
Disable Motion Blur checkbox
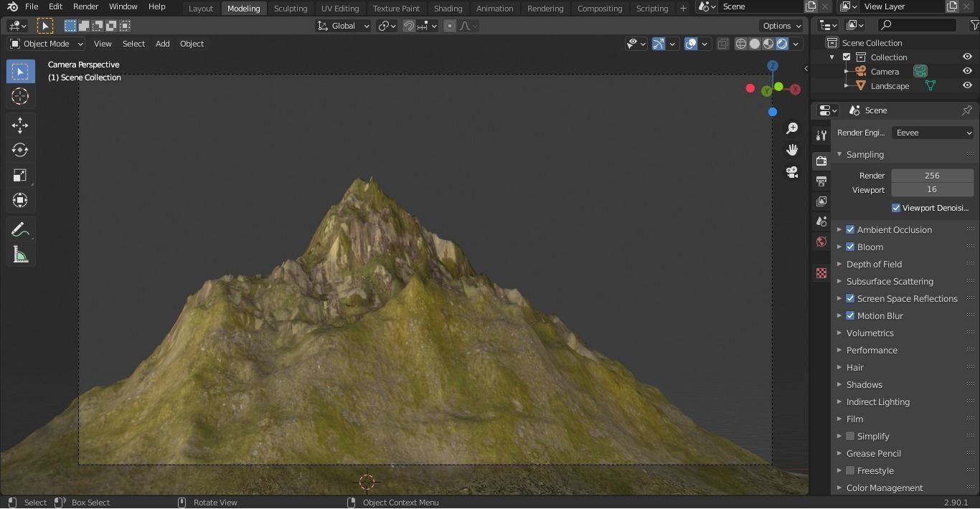tap(850, 315)
